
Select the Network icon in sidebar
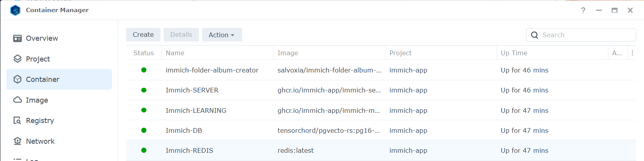[x=17, y=141]
